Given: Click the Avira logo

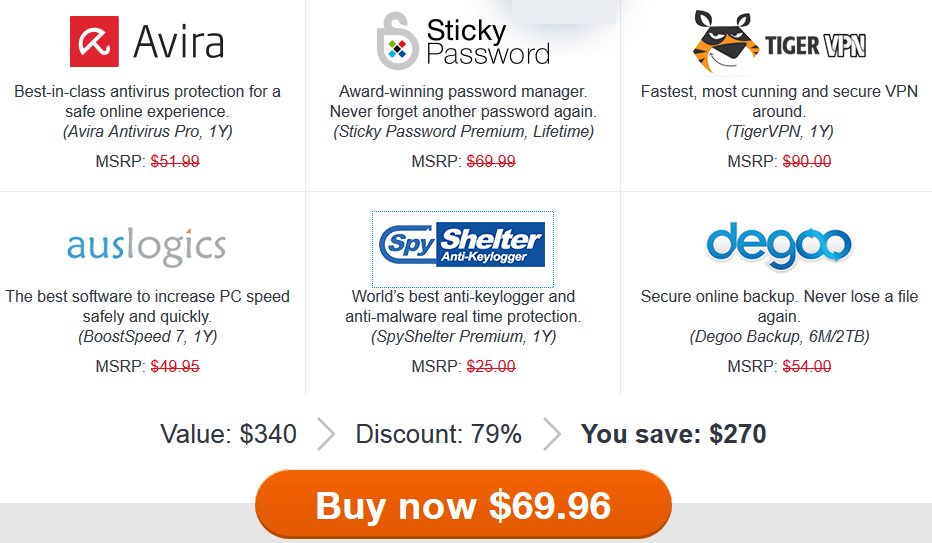Looking at the screenshot, I should 147,42.
